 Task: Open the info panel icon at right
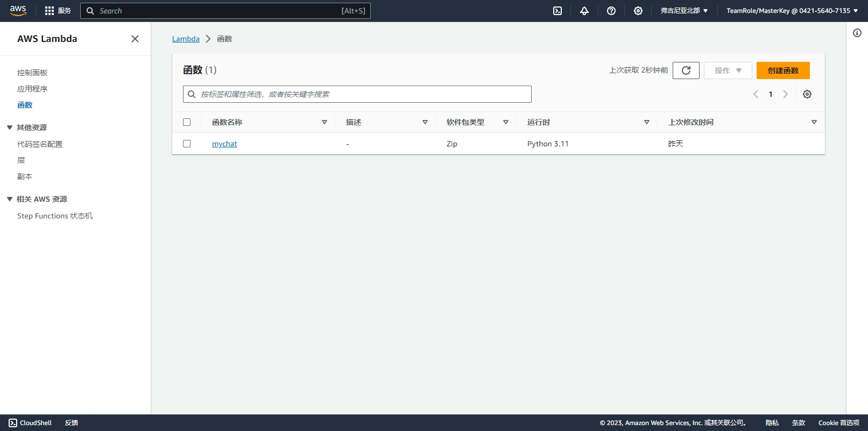857,33
